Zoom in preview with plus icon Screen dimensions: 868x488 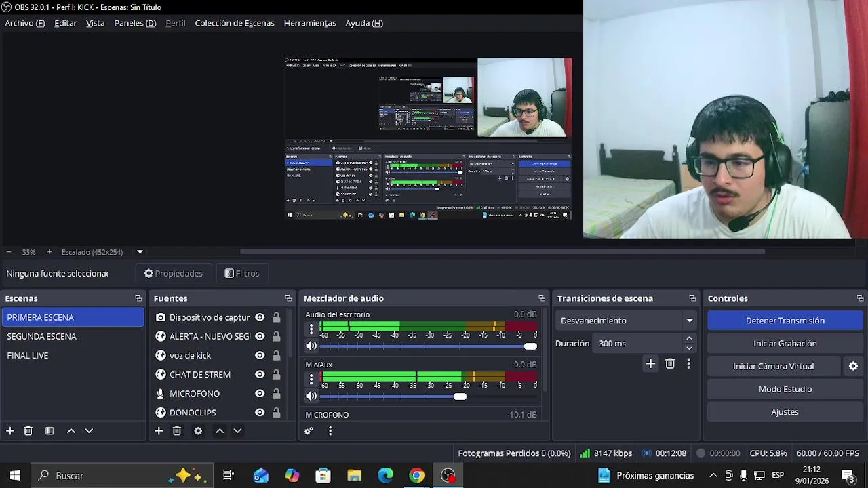50,252
